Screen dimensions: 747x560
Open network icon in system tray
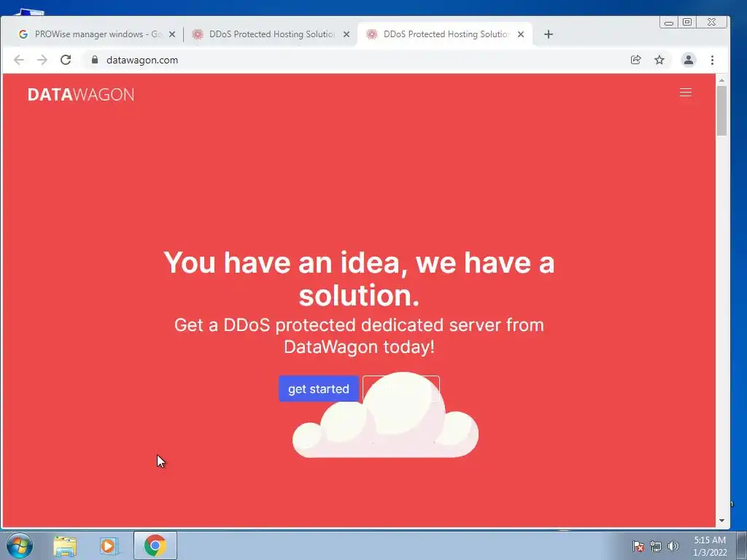(x=656, y=546)
